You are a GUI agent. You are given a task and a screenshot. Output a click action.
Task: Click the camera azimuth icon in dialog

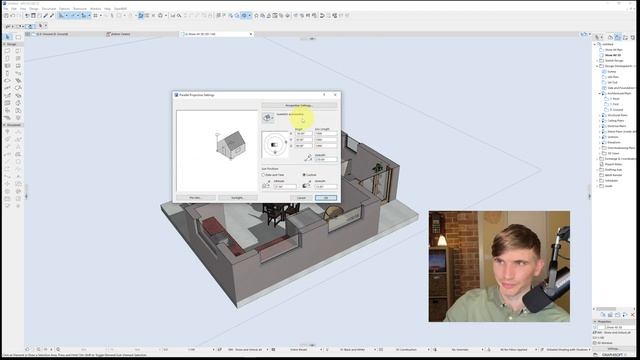tap(308, 157)
